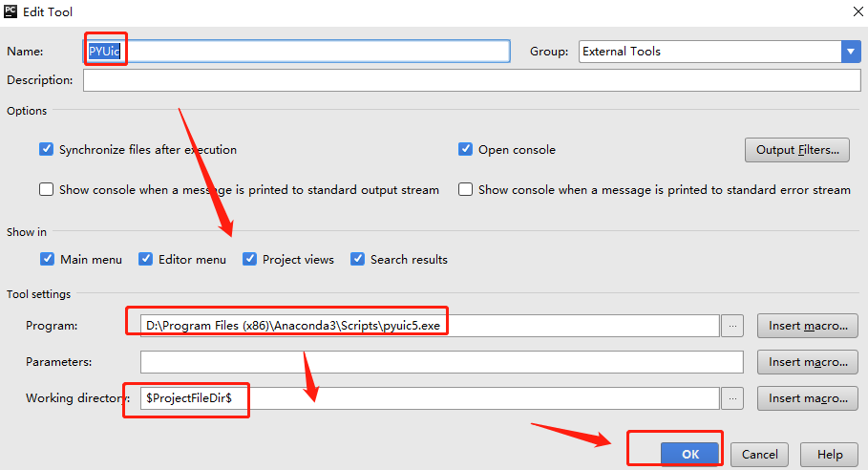Toggle the Open console checkbox
Screen dimensions: 868x470
coord(465,149)
